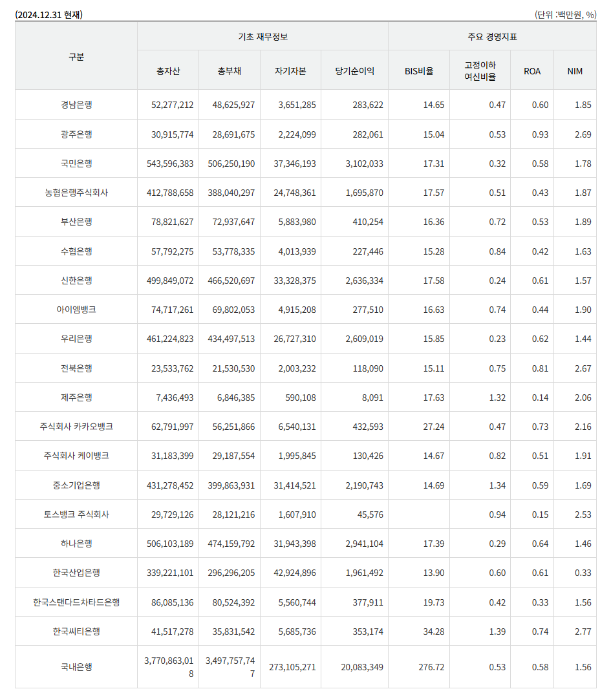Click total assets value 86,085,136

[173, 602]
